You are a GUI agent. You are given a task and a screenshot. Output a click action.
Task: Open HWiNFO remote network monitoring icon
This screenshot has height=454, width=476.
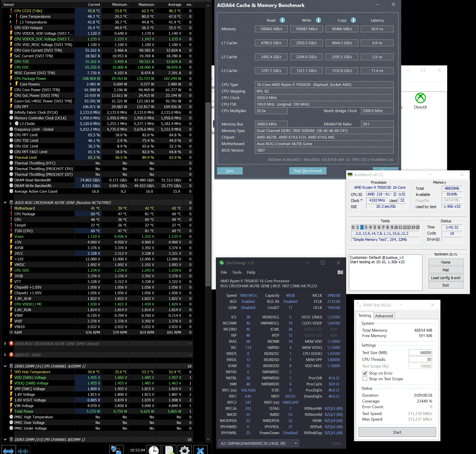click(116, 450)
